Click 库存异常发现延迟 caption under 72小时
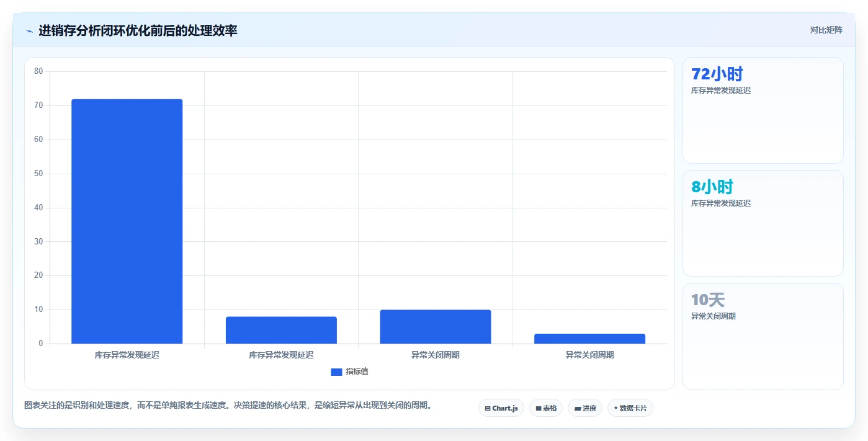 point(721,91)
